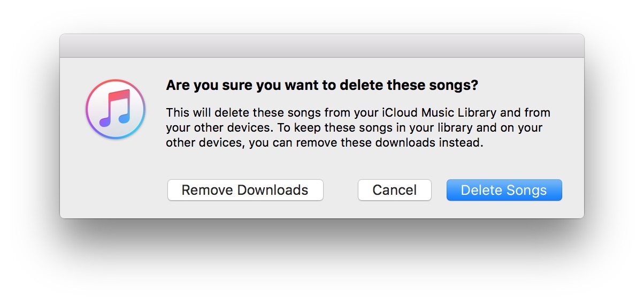Click the bold heading about deleting these songs

[322, 85]
